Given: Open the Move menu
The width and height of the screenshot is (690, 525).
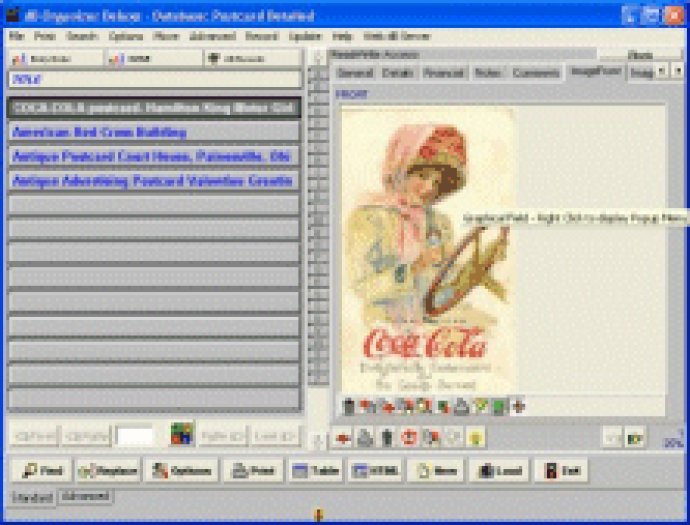Looking at the screenshot, I should [166, 36].
